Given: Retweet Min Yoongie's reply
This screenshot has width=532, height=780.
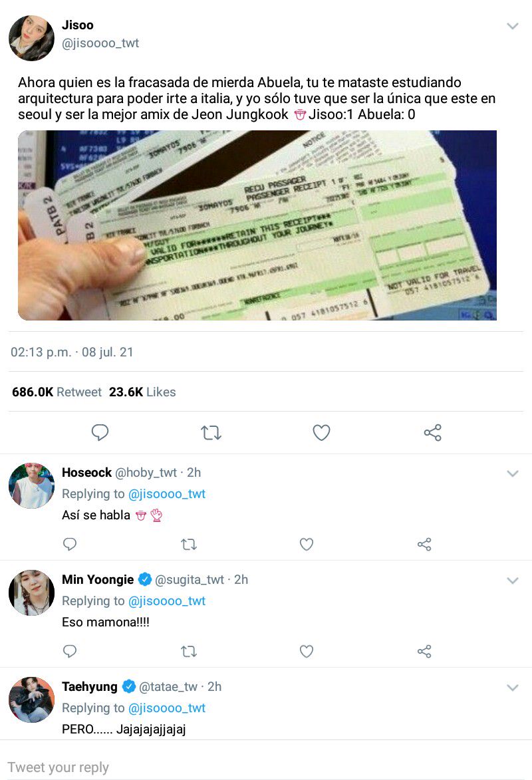Looking at the screenshot, I should click(189, 652).
